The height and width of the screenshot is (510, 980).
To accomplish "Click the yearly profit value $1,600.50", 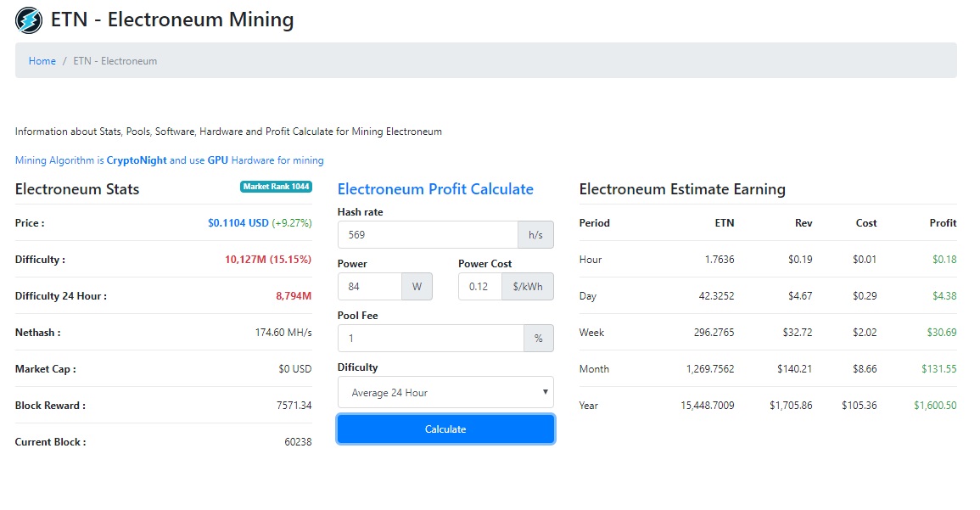I will pos(935,406).
